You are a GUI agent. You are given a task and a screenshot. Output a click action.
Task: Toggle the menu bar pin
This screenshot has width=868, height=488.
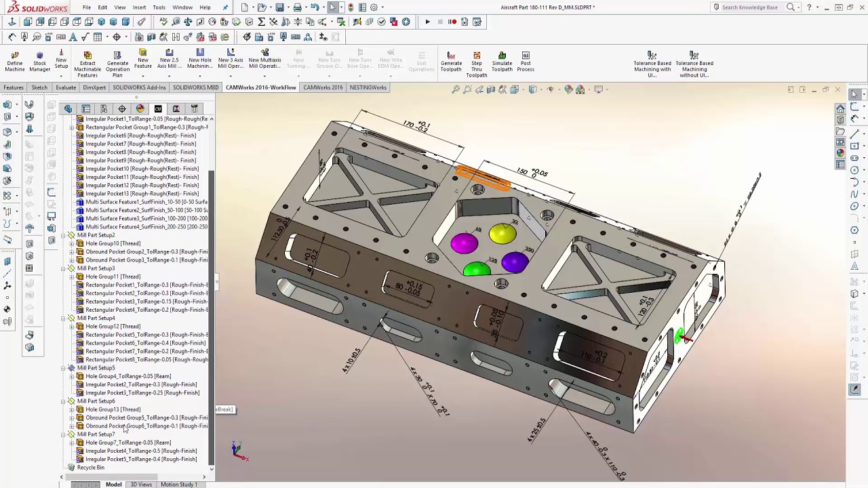coord(225,7)
